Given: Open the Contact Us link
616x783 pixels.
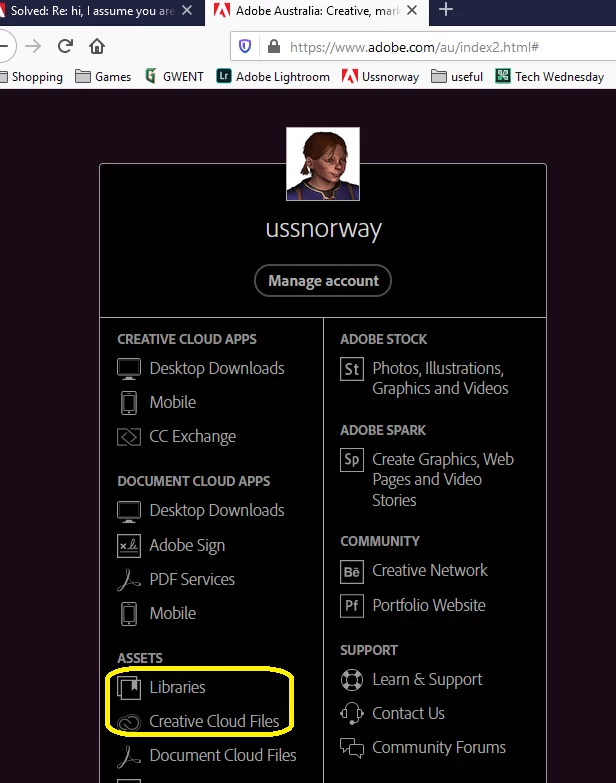Looking at the screenshot, I should (x=408, y=714).
